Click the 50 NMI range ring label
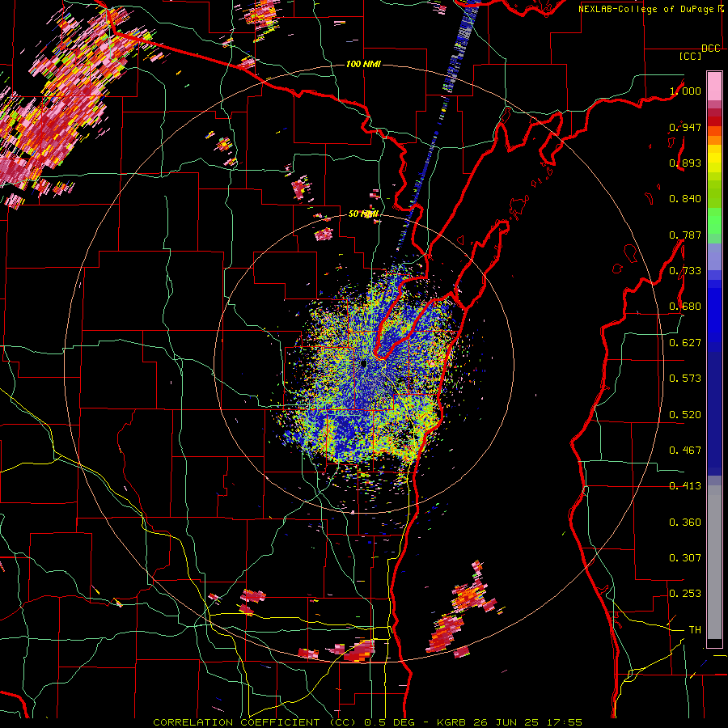This screenshot has width=728, height=728. (363, 214)
